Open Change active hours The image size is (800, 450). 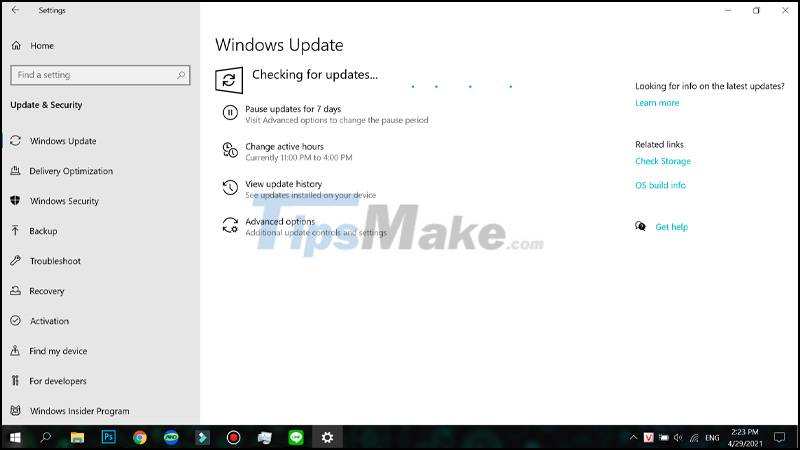coord(284,146)
